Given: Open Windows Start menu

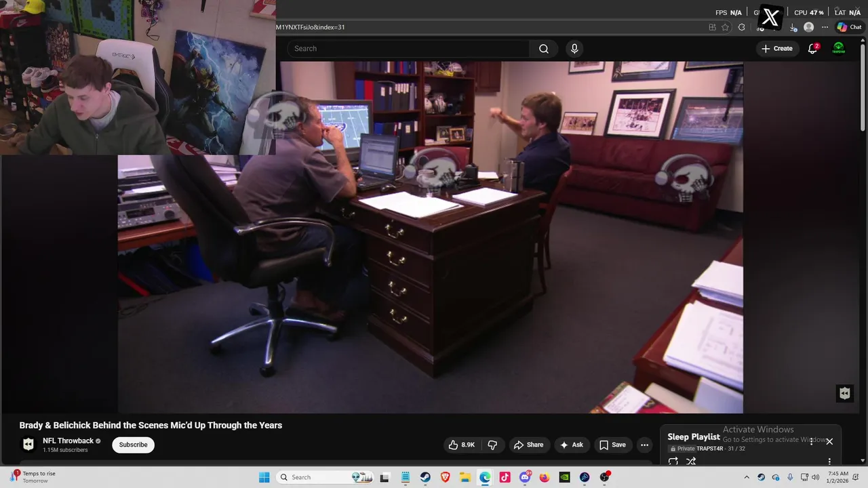Looking at the screenshot, I should pyautogui.click(x=264, y=477).
